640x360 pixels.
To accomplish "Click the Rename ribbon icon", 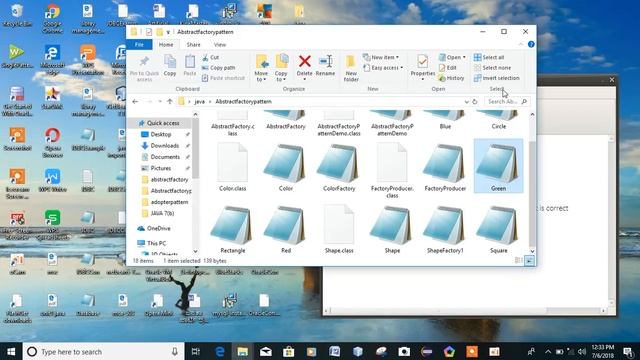I will [325, 61].
